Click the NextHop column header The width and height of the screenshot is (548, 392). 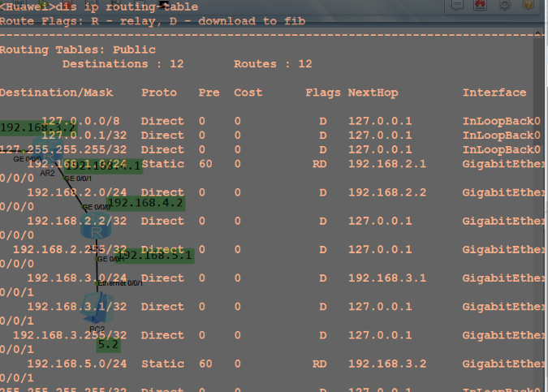pyautogui.click(x=373, y=93)
